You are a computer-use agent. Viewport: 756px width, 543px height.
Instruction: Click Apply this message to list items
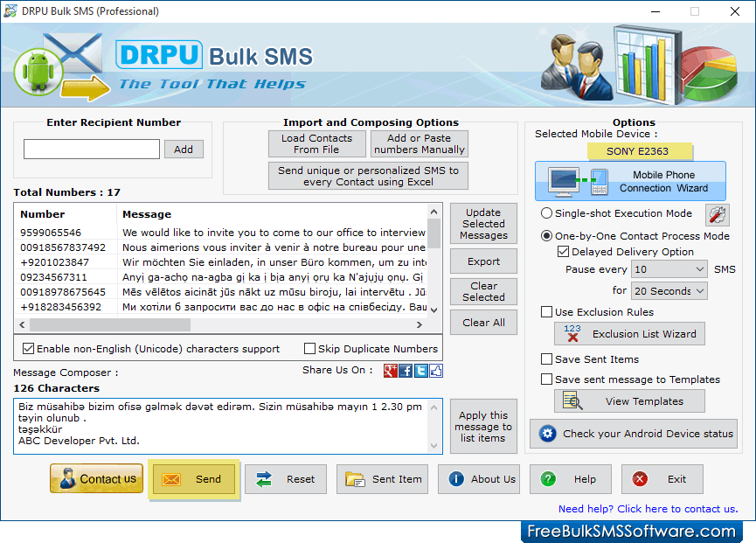(x=483, y=427)
